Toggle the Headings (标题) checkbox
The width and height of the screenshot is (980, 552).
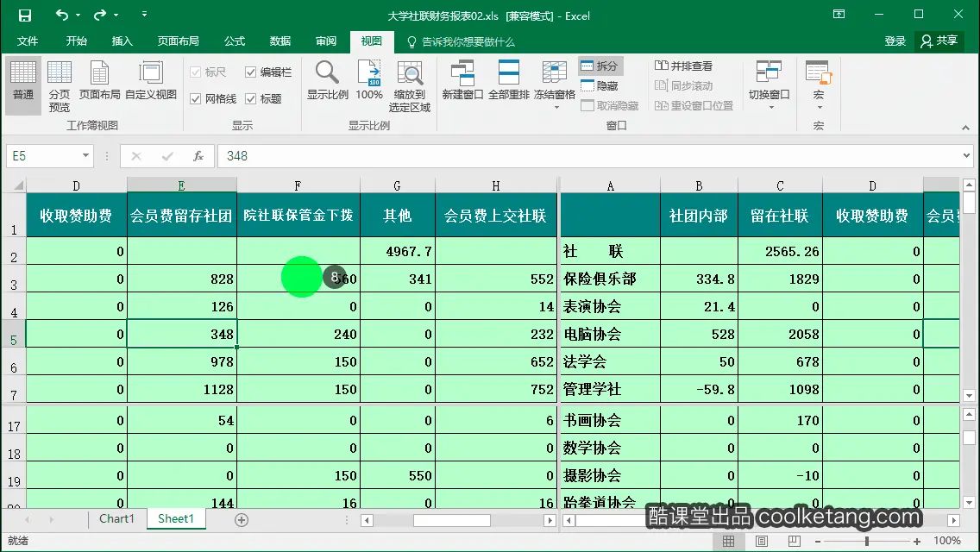(x=264, y=99)
